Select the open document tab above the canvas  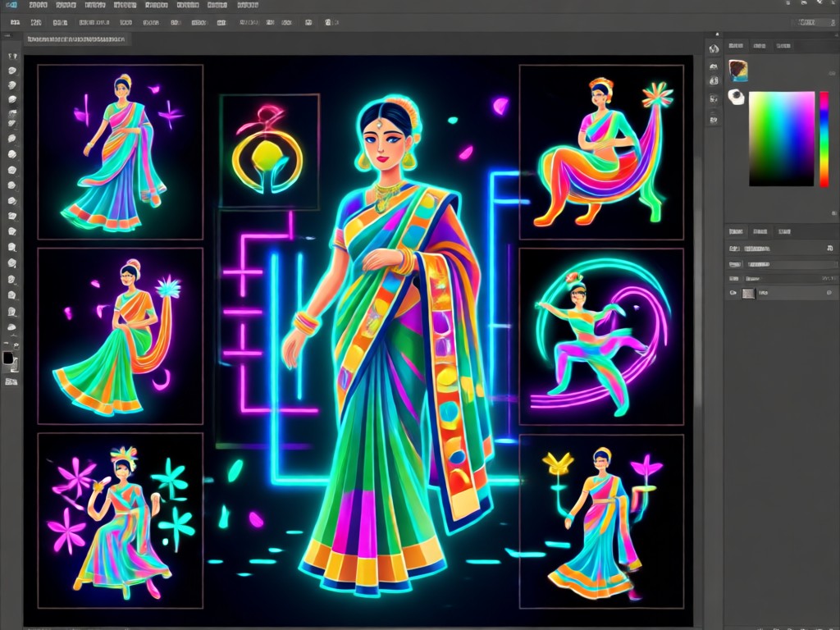click(x=76, y=39)
